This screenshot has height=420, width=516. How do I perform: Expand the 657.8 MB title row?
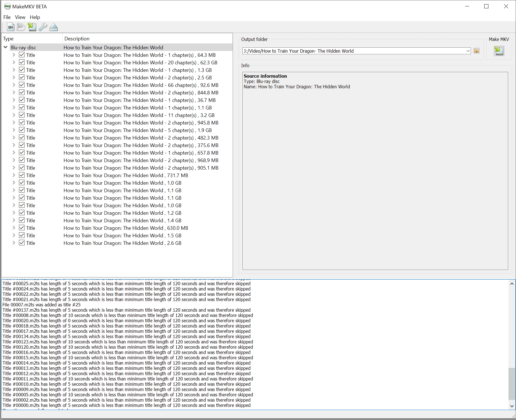(14, 153)
